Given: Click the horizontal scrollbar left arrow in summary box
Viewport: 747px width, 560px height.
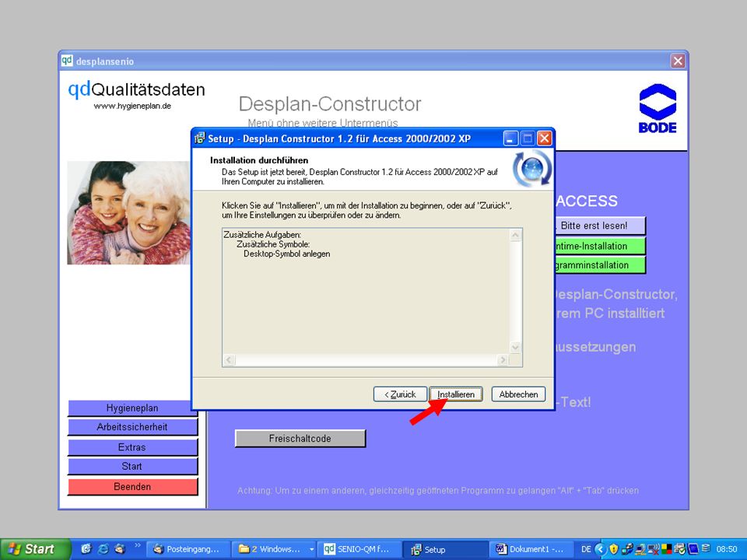Looking at the screenshot, I should [229, 360].
